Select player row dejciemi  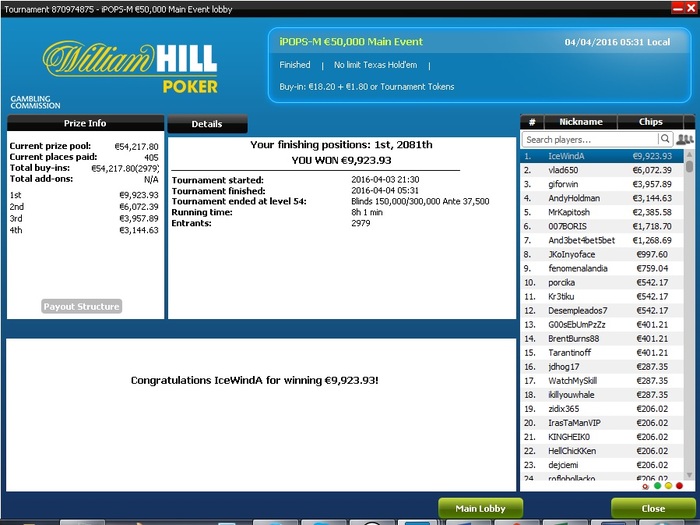coord(602,465)
